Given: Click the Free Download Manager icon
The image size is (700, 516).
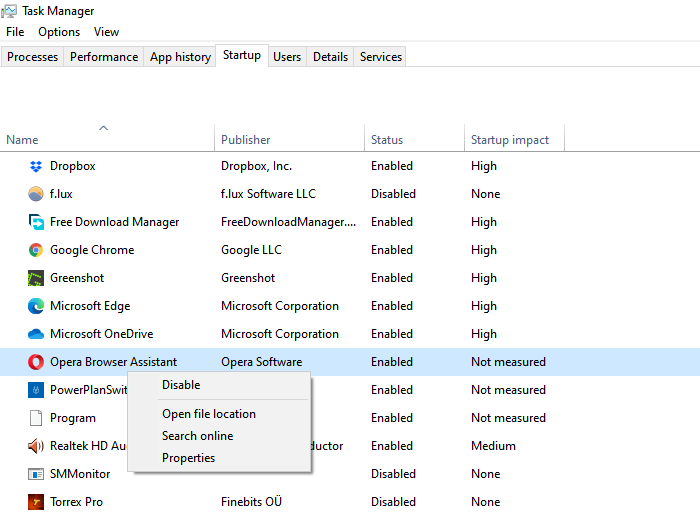Looking at the screenshot, I should point(36,222).
